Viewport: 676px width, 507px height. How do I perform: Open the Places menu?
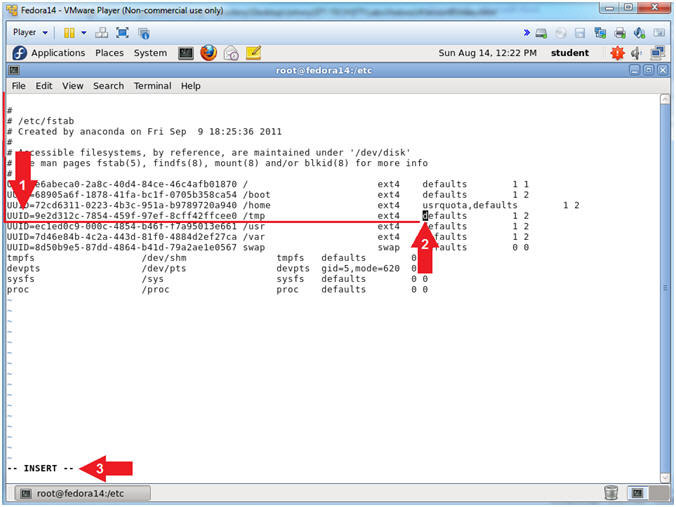110,53
